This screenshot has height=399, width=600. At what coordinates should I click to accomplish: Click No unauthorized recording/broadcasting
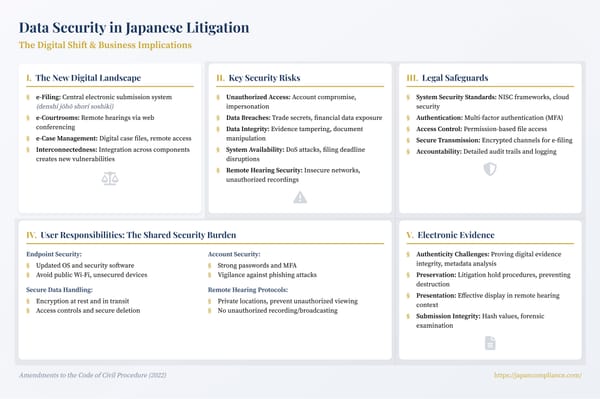tap(277, 310)
